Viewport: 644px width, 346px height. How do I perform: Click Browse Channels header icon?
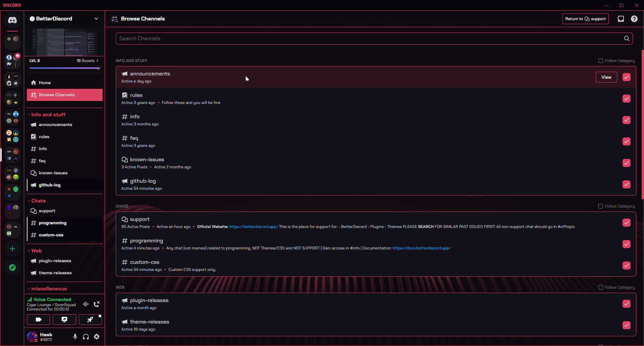(114, 19)
